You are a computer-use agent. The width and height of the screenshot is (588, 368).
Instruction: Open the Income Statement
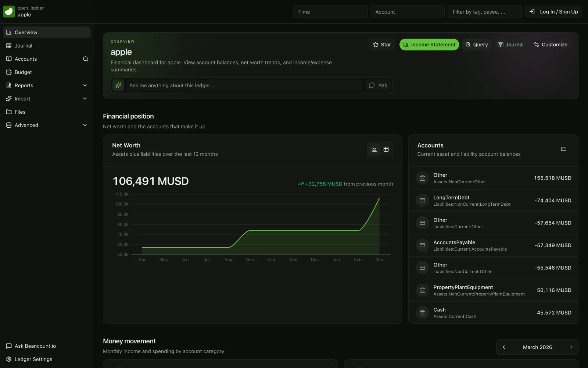[429, 45]
